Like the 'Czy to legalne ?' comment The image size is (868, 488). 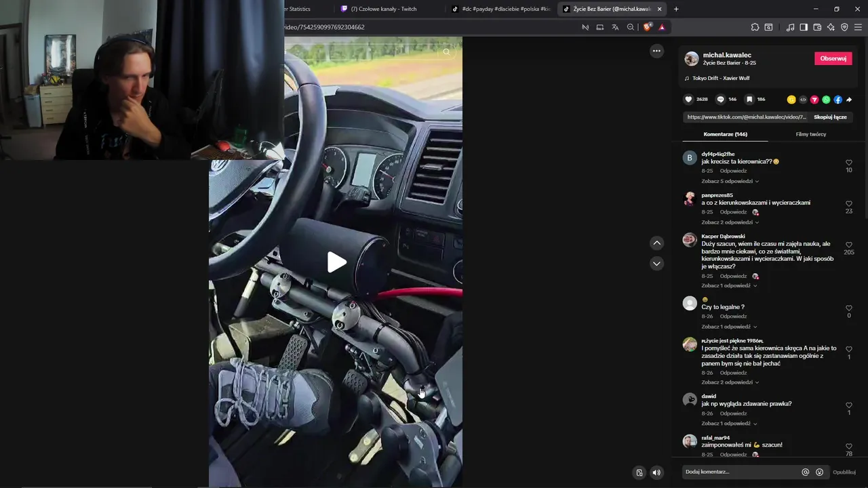pyautogui.click(x=848, y=308)
